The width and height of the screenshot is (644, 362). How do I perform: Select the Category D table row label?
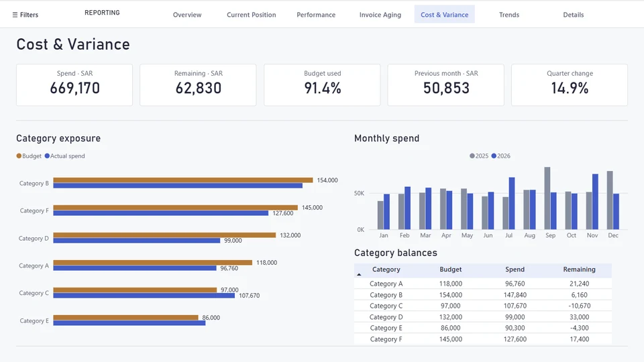coord(386,317)
